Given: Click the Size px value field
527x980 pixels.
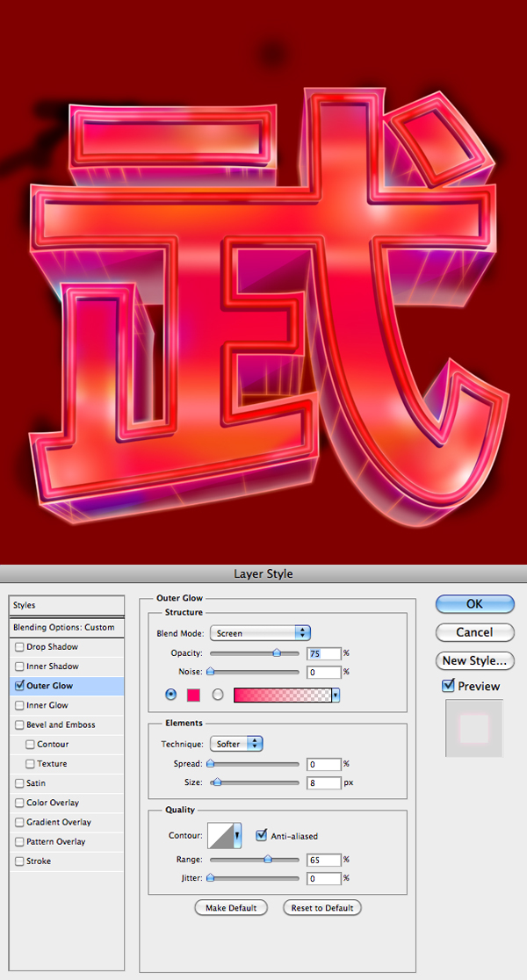Looking at the screenshot, I should [x=324, y=782].
